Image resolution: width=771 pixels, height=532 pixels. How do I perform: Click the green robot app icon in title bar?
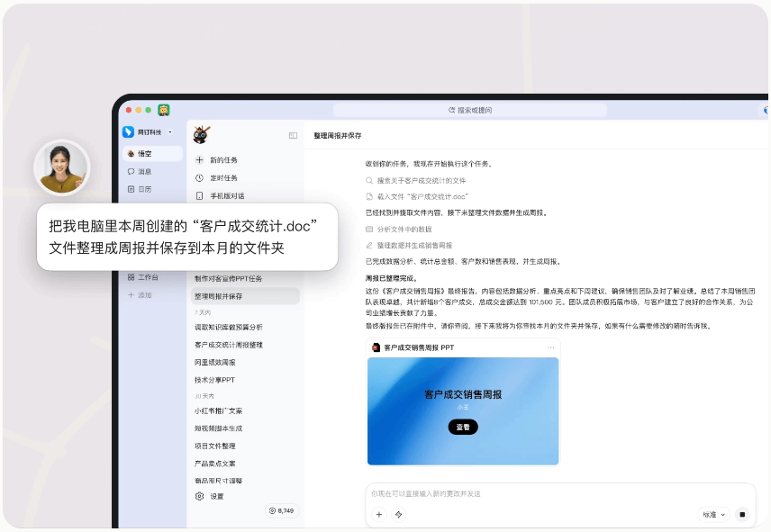point(164,110)
